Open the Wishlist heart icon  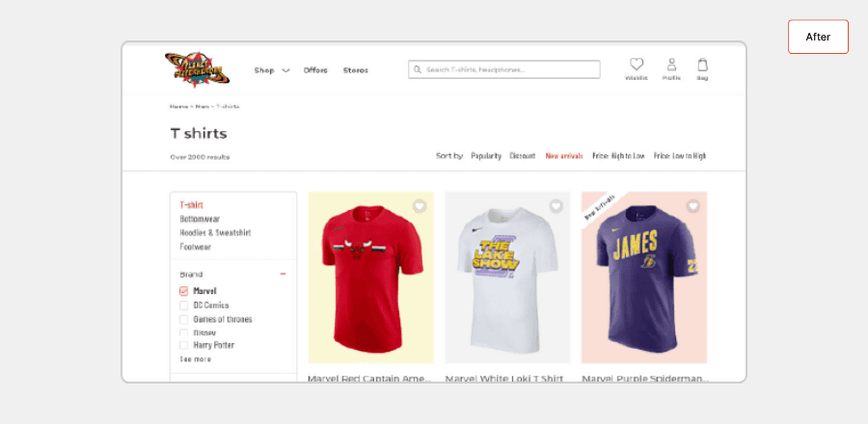coord(637,65)
